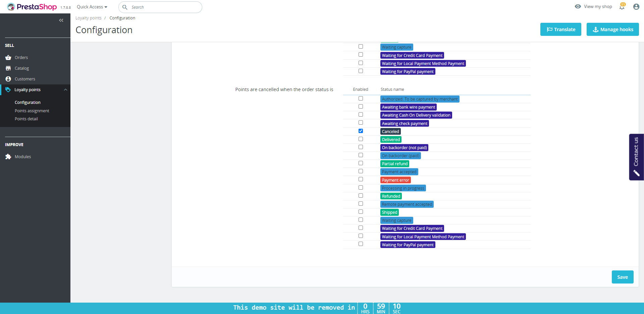Tick the Shipped status checkbox
The image size is (644, 314).
(361, 212)
